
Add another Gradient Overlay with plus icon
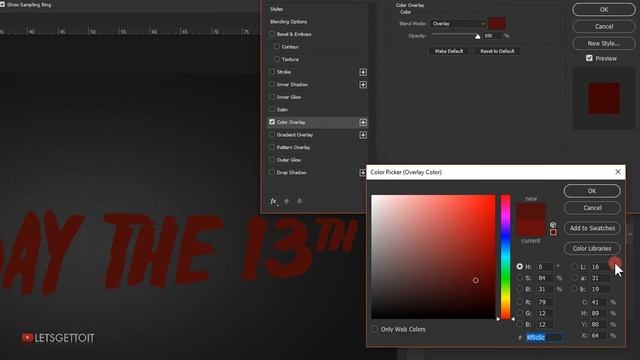pos(363,135)
